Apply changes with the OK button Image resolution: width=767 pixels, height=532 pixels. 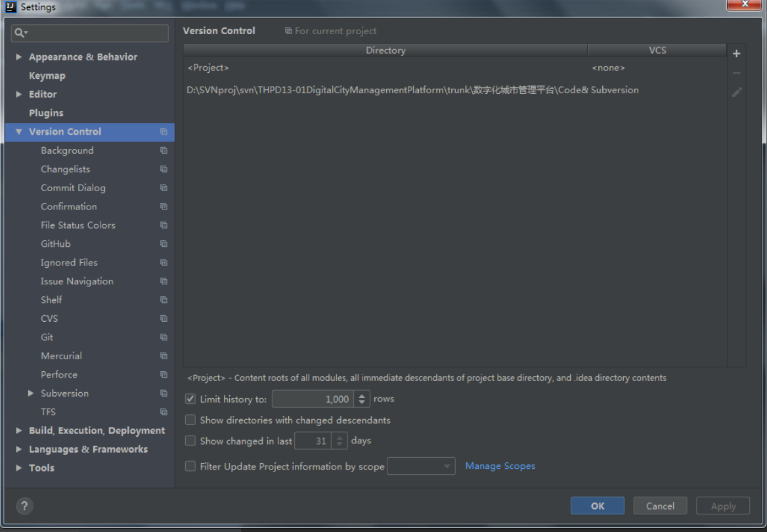click(597, 506)
